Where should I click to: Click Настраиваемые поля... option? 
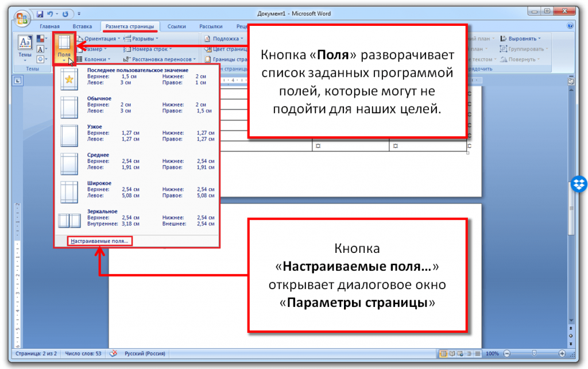pos(99,241)
